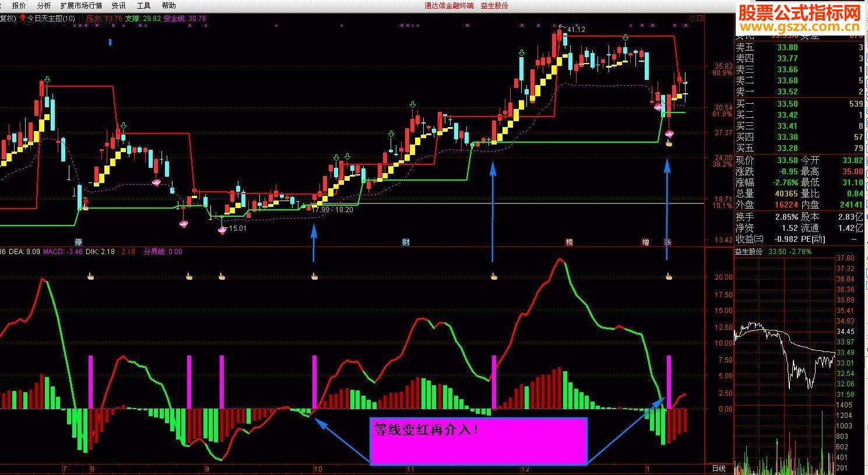Open the 报价 menu
The image size is (868, 475).
click(x=19, y=5)
